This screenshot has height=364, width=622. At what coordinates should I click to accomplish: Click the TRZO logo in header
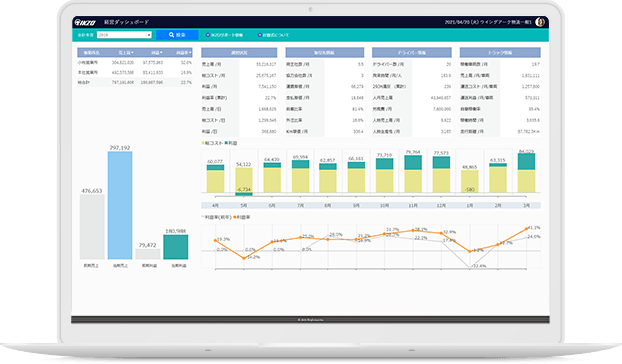tap(85, 22)
